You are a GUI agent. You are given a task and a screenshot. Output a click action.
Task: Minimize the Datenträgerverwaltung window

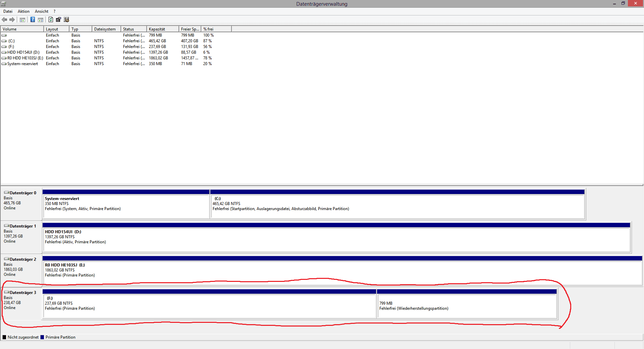tap(614, 3)
